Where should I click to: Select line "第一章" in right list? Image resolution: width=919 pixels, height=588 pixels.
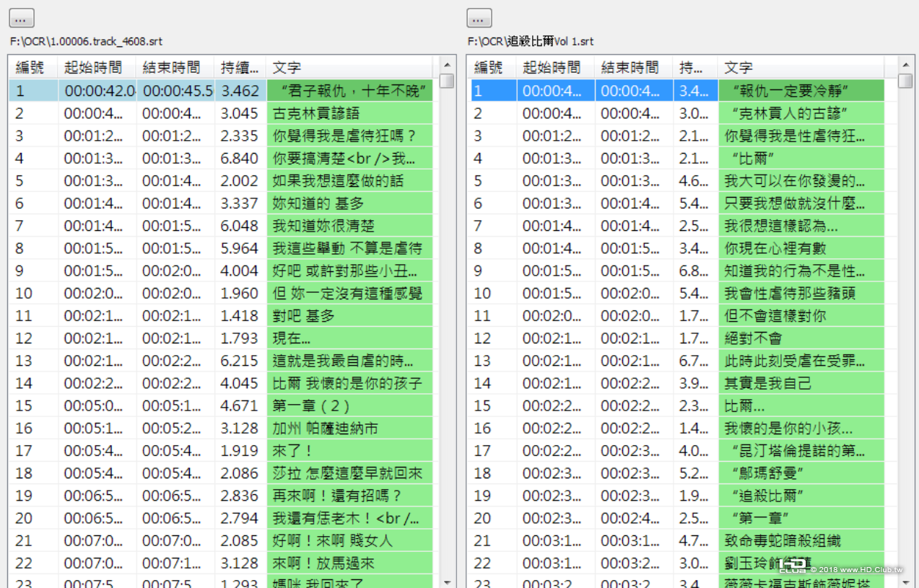click(801, 518)
